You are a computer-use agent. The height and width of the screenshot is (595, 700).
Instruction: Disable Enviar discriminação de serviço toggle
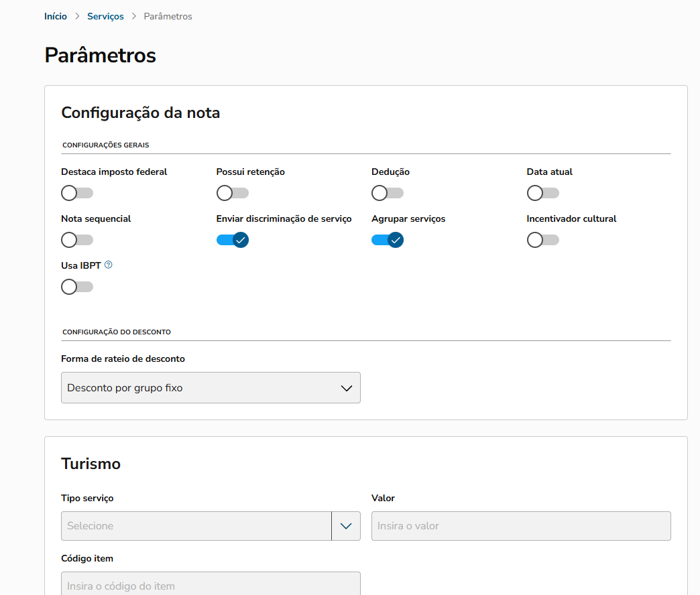[232, 240]
